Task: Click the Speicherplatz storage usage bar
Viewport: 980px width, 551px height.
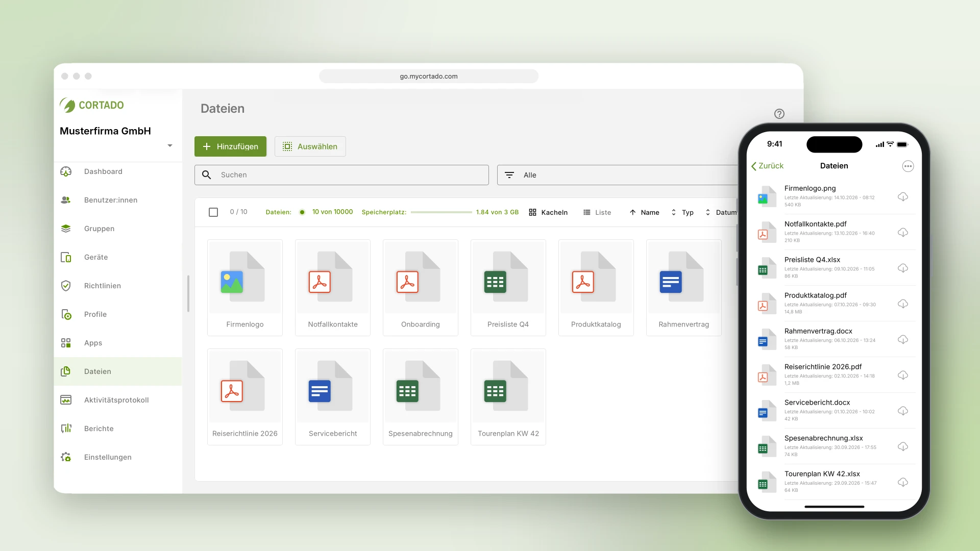Action: pos(442,212)
